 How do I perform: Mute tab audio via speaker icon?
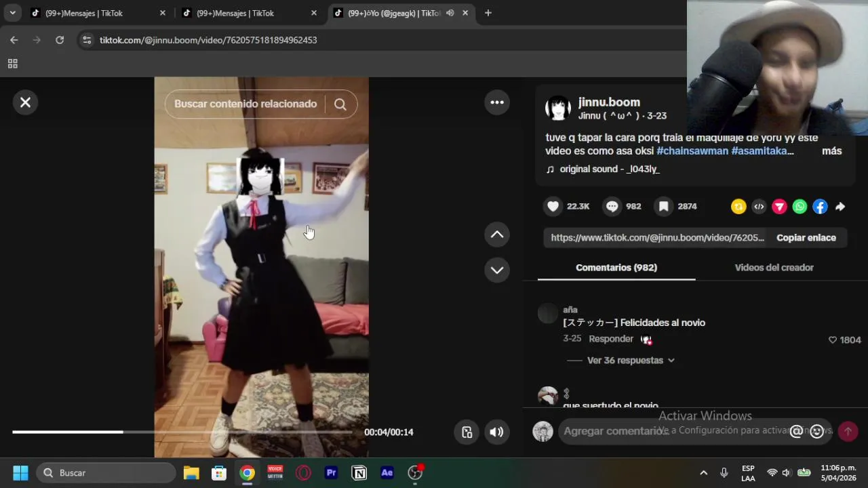450,13
